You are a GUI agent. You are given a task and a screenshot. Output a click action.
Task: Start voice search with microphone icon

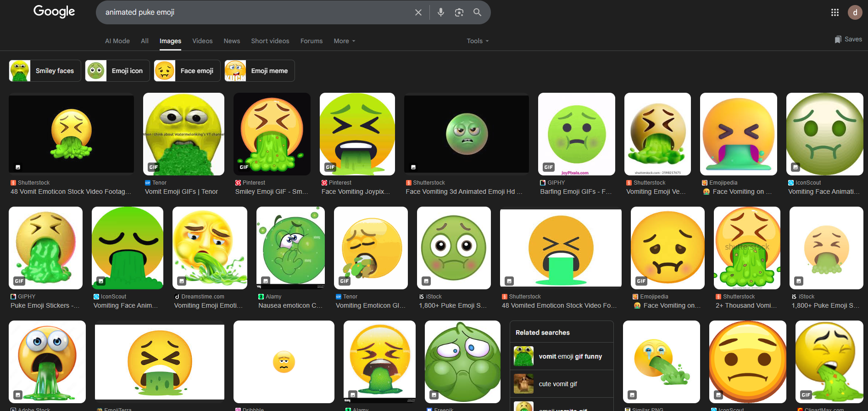pyautogui.click(x=440, y=12)
